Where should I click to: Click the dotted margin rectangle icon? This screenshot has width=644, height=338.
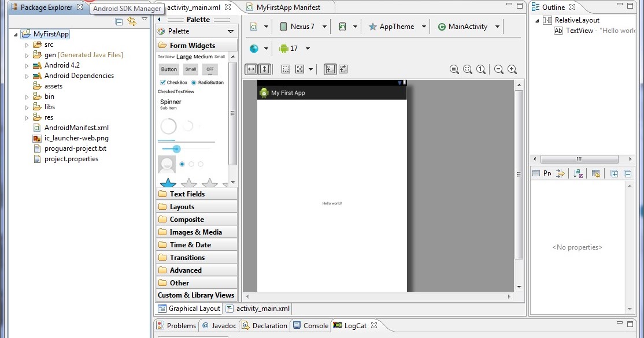286,69
